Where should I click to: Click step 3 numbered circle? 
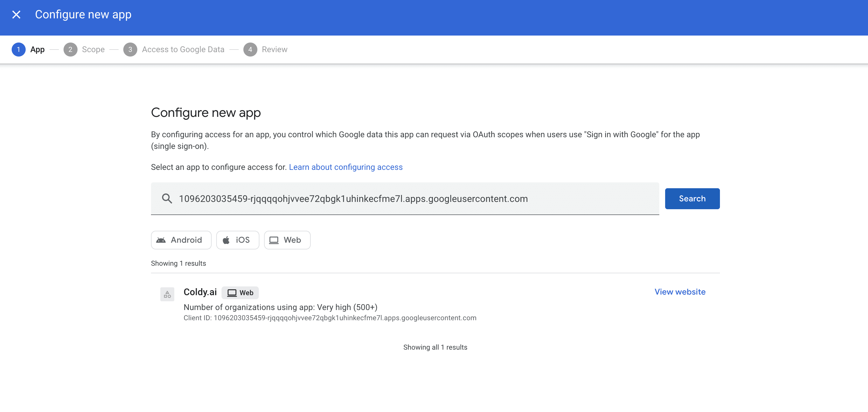[x=130, y=50]
